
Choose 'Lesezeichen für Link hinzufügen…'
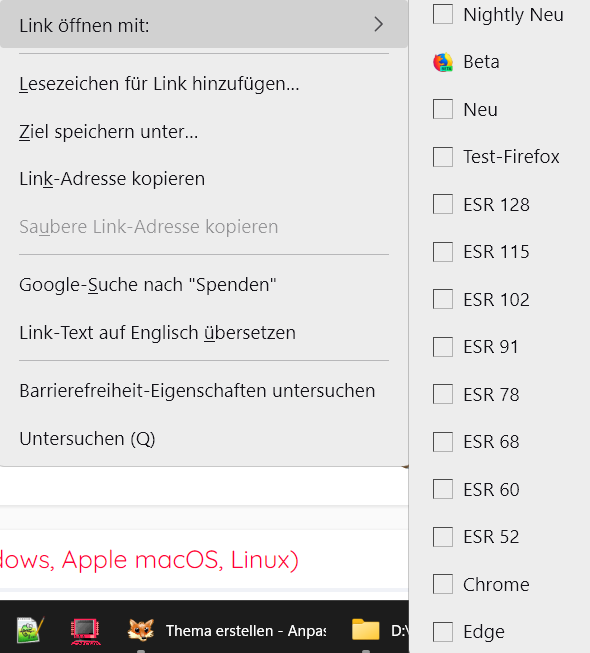point(159,84)
